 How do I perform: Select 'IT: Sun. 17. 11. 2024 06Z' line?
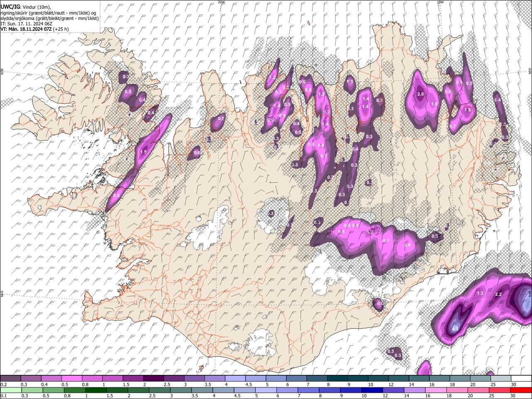point(26,24)
